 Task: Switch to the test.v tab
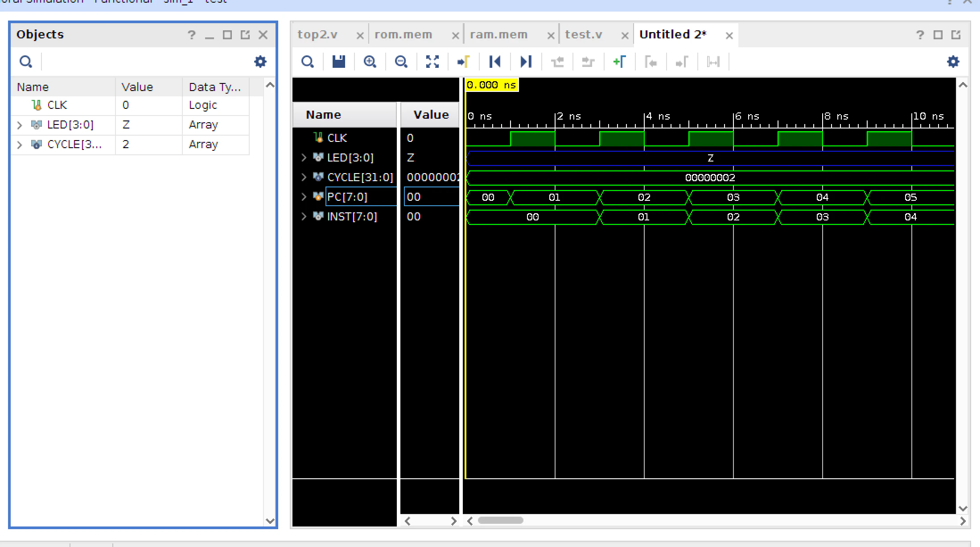pyautogui.click(x=584, y=35)
